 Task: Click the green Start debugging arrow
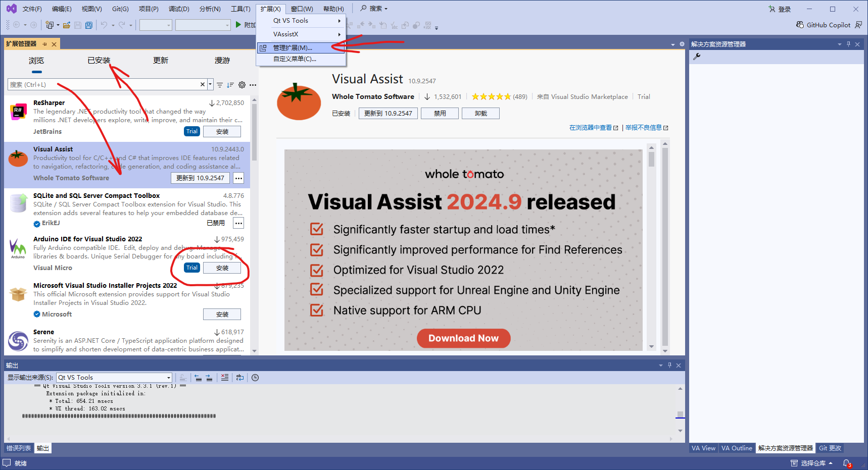[x=238, y=25]
